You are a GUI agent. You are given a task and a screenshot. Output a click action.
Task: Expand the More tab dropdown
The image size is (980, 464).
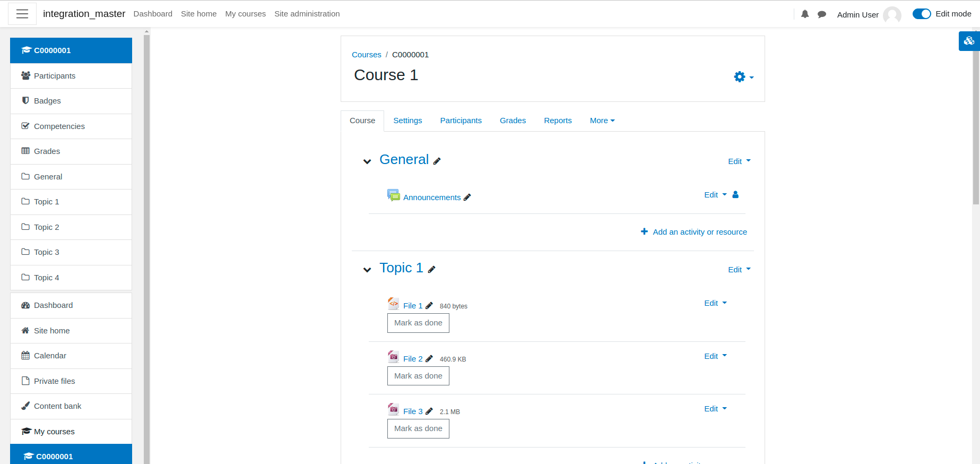602,121
